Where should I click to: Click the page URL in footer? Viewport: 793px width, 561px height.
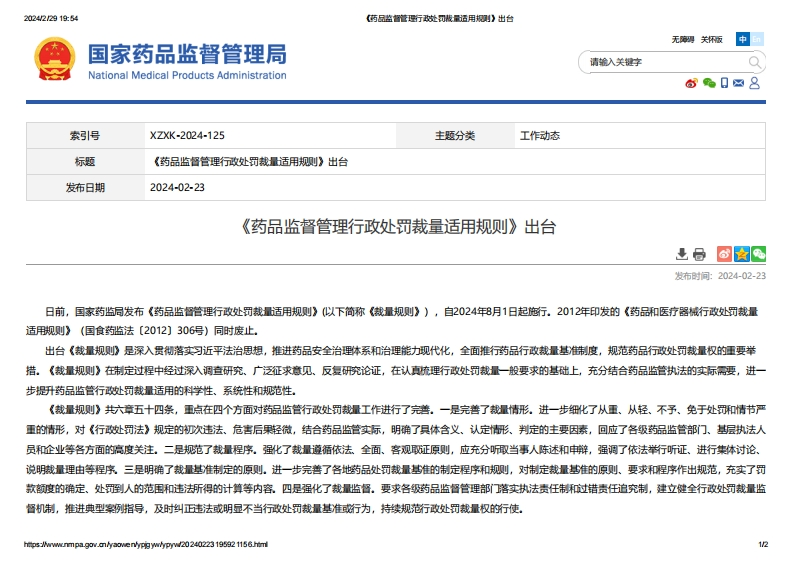coord(146,544)
